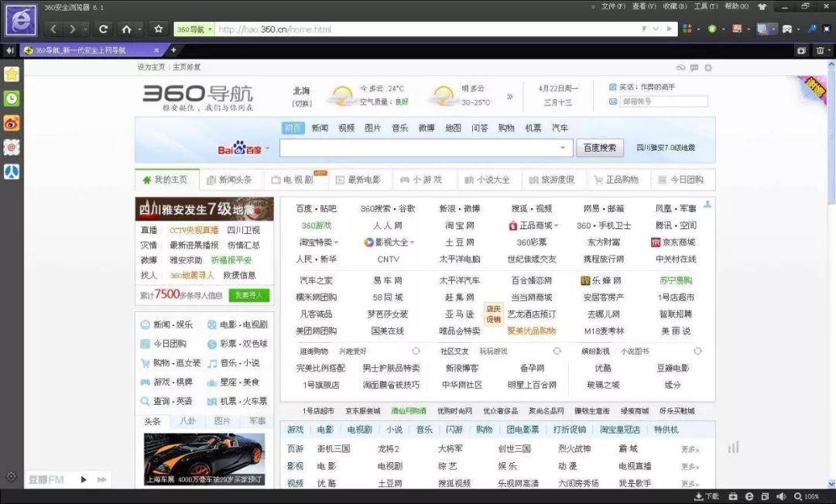This screenshot has width=836, height=504.
Task: Expand the address bar history dropdown
Action: click(x=656, y=29)
